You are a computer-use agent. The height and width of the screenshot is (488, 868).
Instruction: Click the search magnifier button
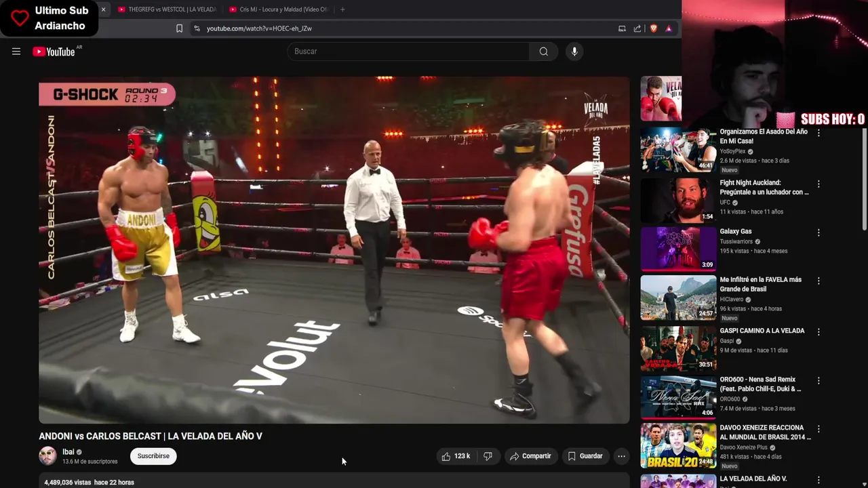coord(544,52)
